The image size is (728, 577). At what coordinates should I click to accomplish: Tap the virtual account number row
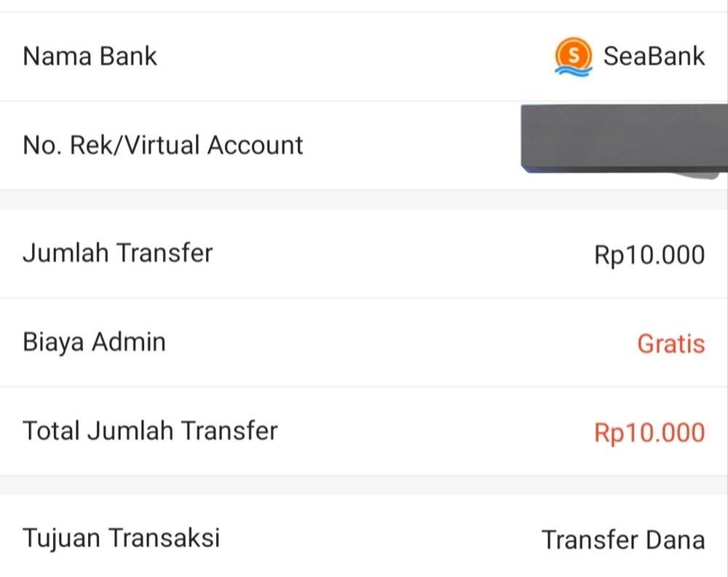364,145
